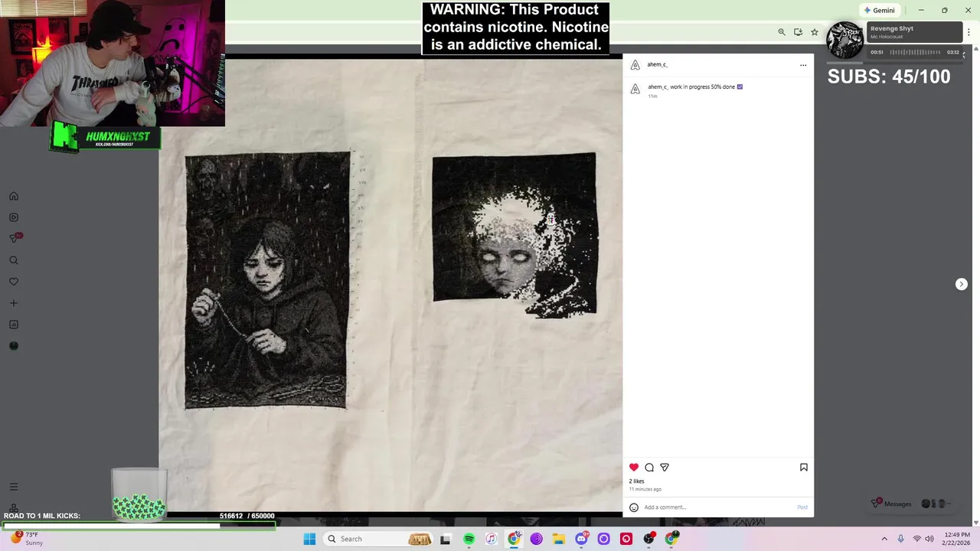Image resolution: width=980 pixels, height=551 pixels.
Task: Open the Dashboard chart icon in sidebar
Action: (14, 324)
